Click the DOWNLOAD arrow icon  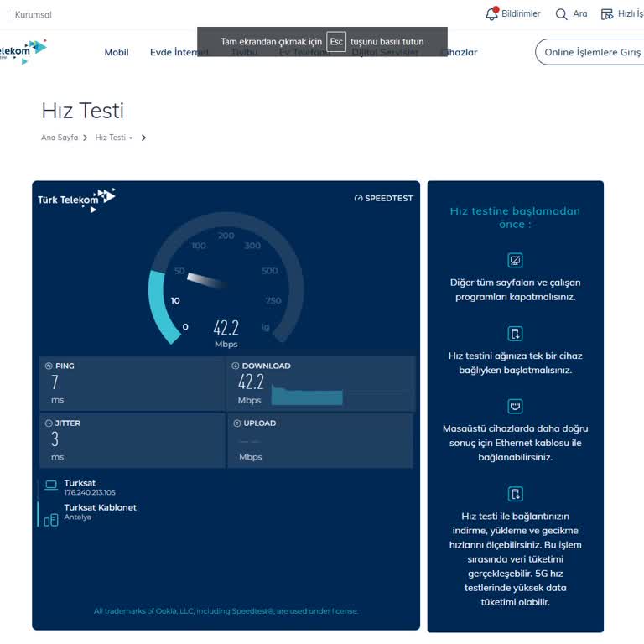tap(236, 366)
